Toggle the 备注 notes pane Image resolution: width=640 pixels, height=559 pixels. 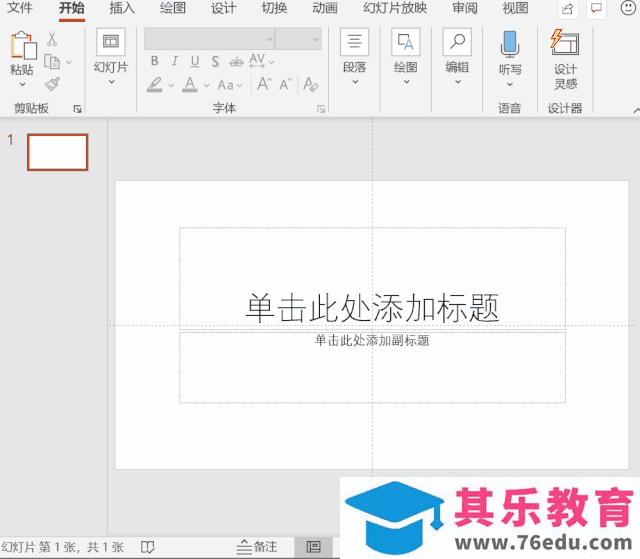[x=257, y=547]
